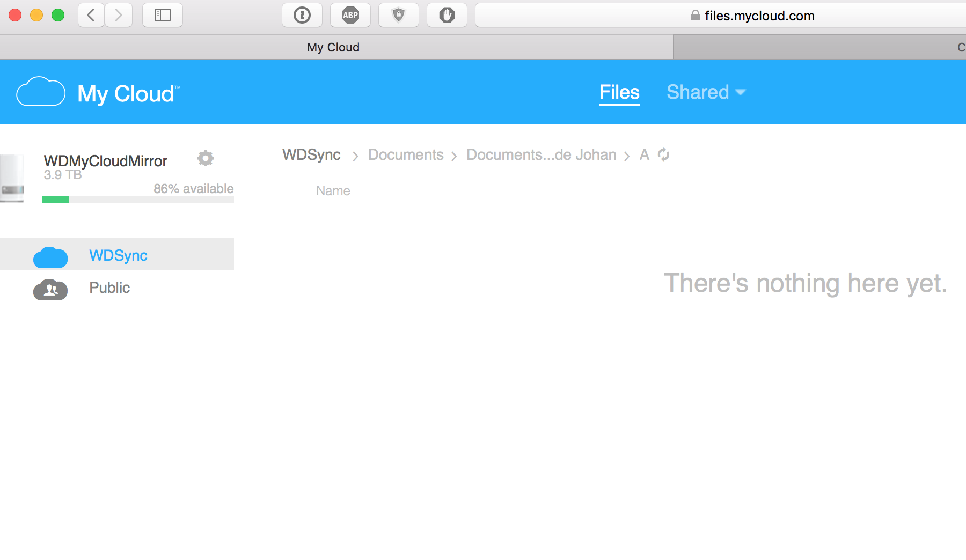This screenshot has width=966, height=560.
Task: Click the 3.9 TB capacity label
Action: [63, 175]
